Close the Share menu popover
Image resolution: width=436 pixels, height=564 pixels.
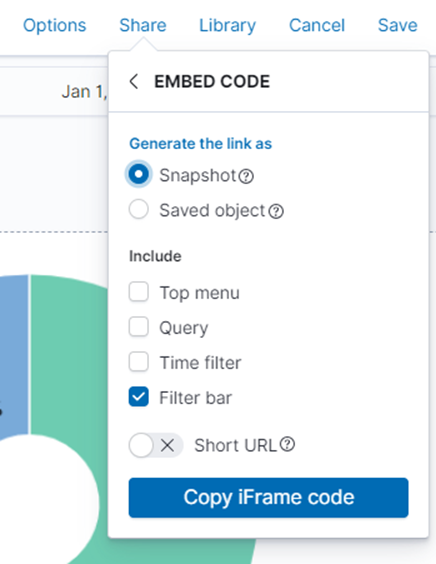(x=143, y=25)
